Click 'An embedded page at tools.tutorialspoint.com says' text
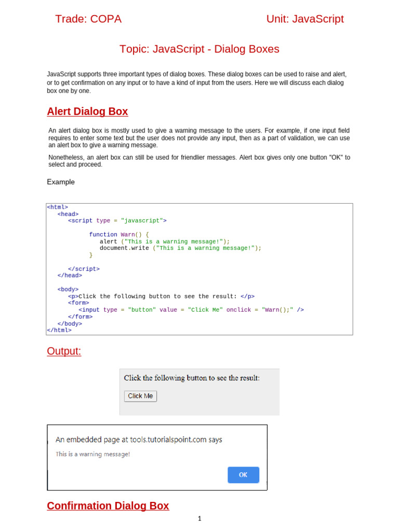Image resolution: width=399 pixels, height=532 pixels. pos(139,440)
